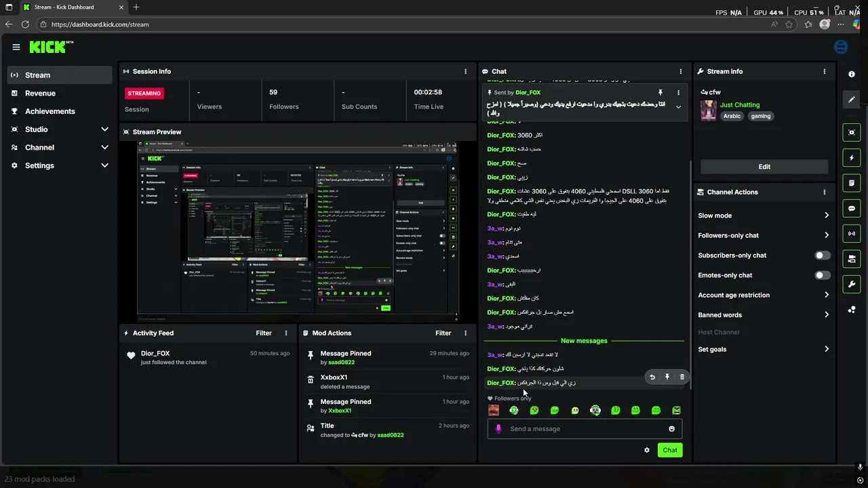Image resolution: width=868 pixels, height=488 pixels.
Task: Open the Channel Actions three-dot menu
Action: [825, 192]
